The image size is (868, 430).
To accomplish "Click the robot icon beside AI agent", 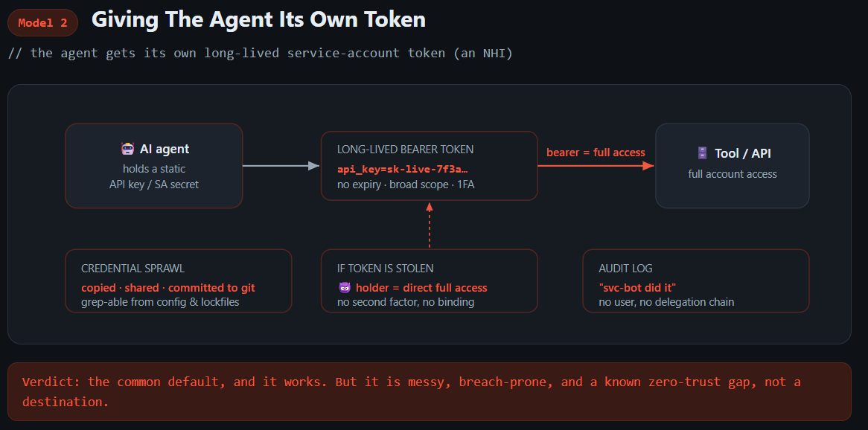I will pos(128,149).
